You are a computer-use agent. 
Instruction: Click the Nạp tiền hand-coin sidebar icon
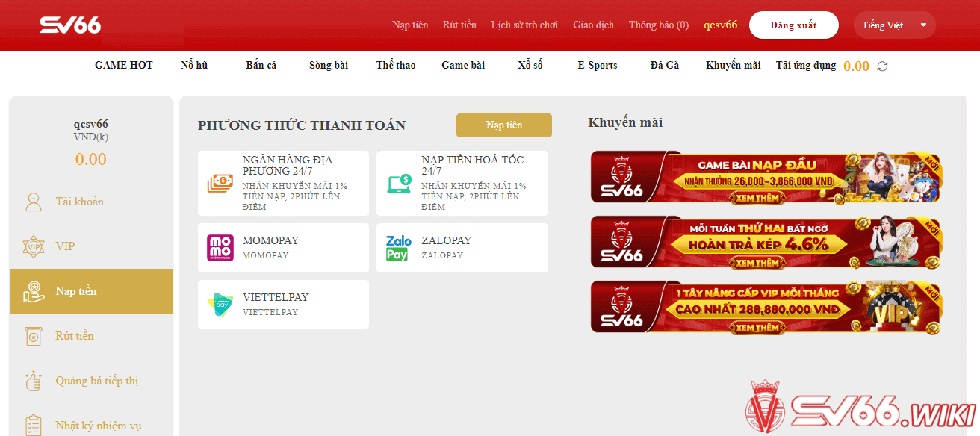coord(34,291)
